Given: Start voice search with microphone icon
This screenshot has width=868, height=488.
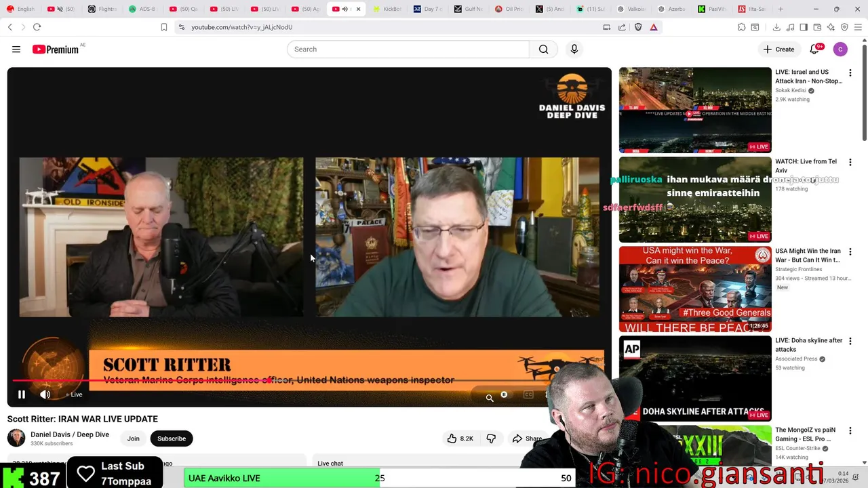Looking at the screenshot, I should pyautogui.click(x=574, y=49).
